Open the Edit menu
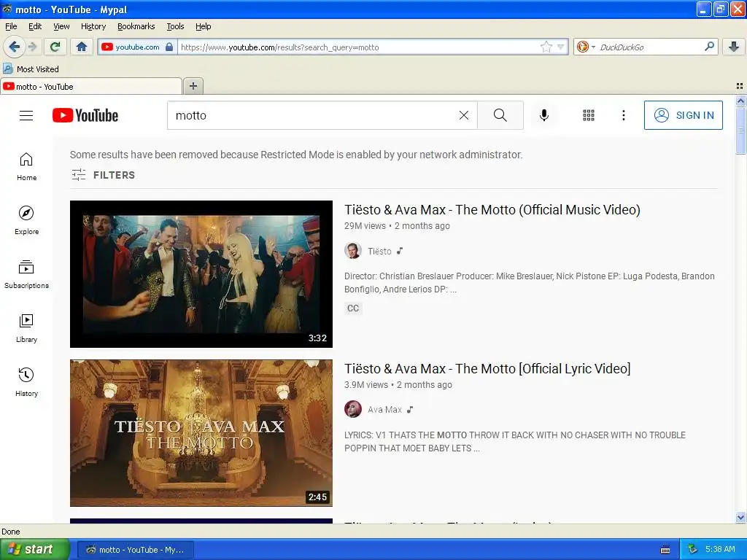The image size is (747, 560). tap(35, 26)
